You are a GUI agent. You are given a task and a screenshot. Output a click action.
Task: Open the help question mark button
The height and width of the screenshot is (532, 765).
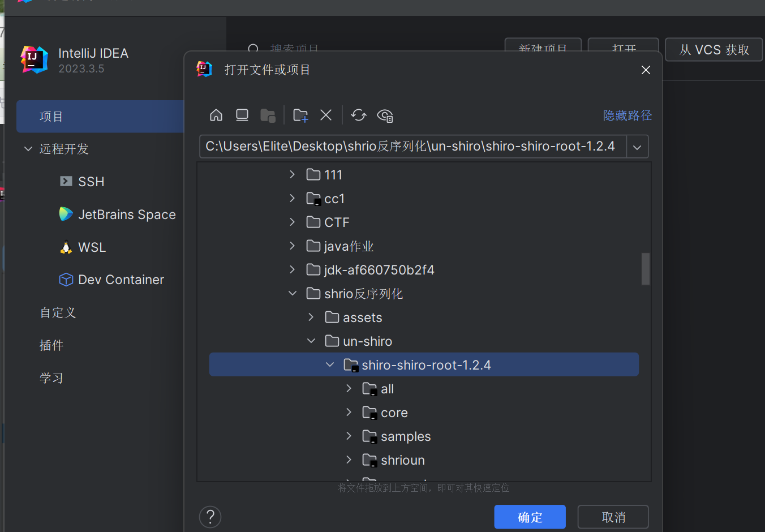(x=210, y=517)
